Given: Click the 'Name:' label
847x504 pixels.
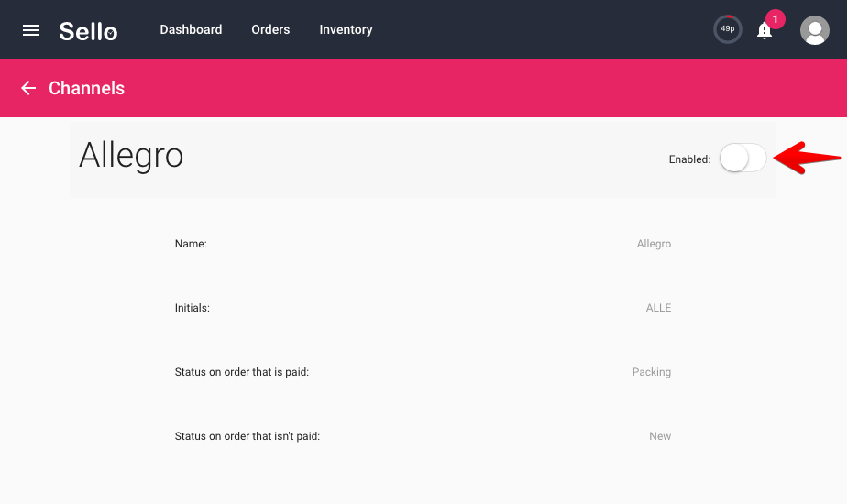Looking at the screenshot, I should pyautogui.click(x=191, y=244).
